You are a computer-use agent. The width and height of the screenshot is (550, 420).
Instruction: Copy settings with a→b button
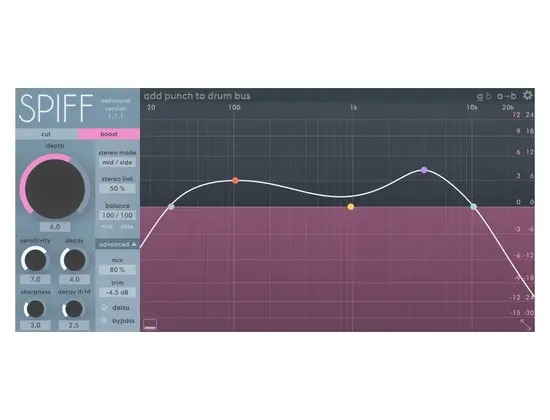pyautogui.click(x=507, y=96)
